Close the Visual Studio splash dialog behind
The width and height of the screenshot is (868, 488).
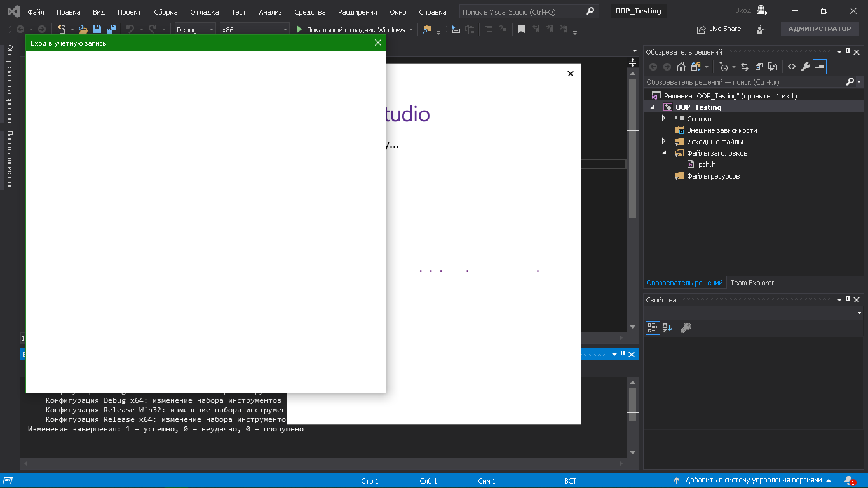[570, 74]
